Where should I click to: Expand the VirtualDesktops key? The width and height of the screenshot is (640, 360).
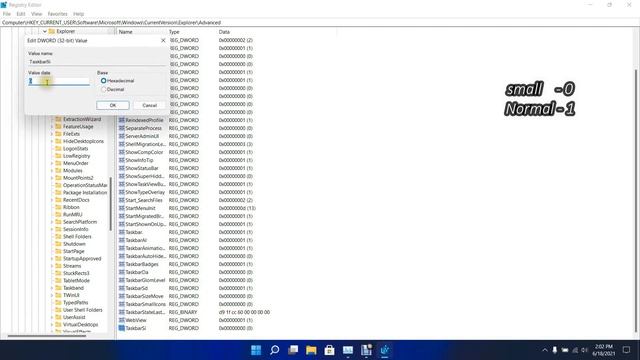tap(52, 324)
